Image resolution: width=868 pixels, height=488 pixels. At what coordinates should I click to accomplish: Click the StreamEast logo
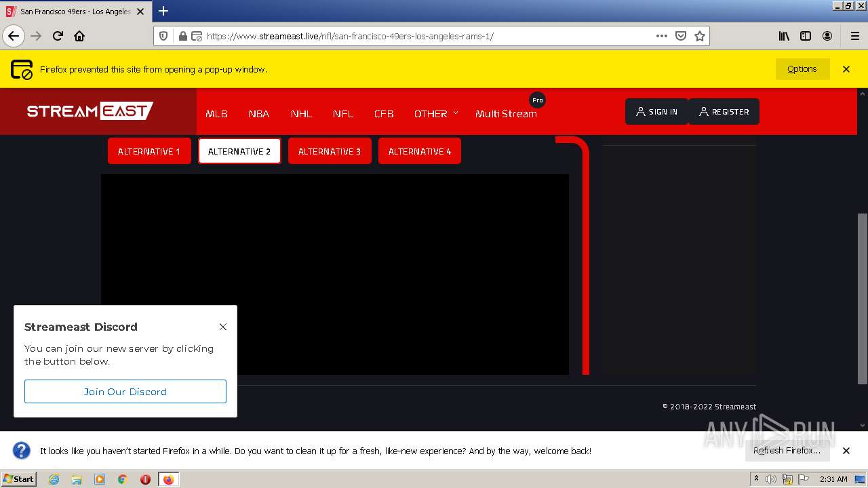tap(90, 111)
